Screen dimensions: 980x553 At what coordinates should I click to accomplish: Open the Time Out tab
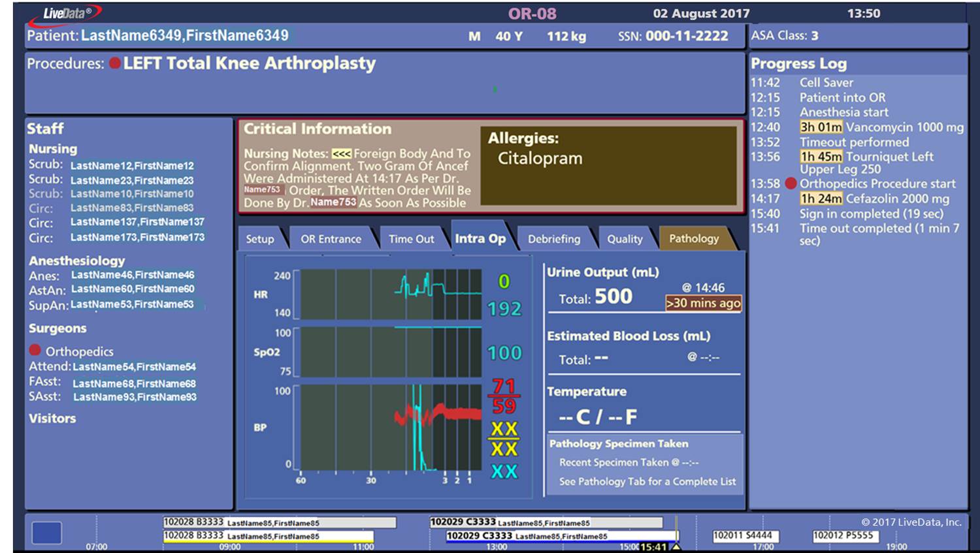pyautogui.click(x=412, y=239)
